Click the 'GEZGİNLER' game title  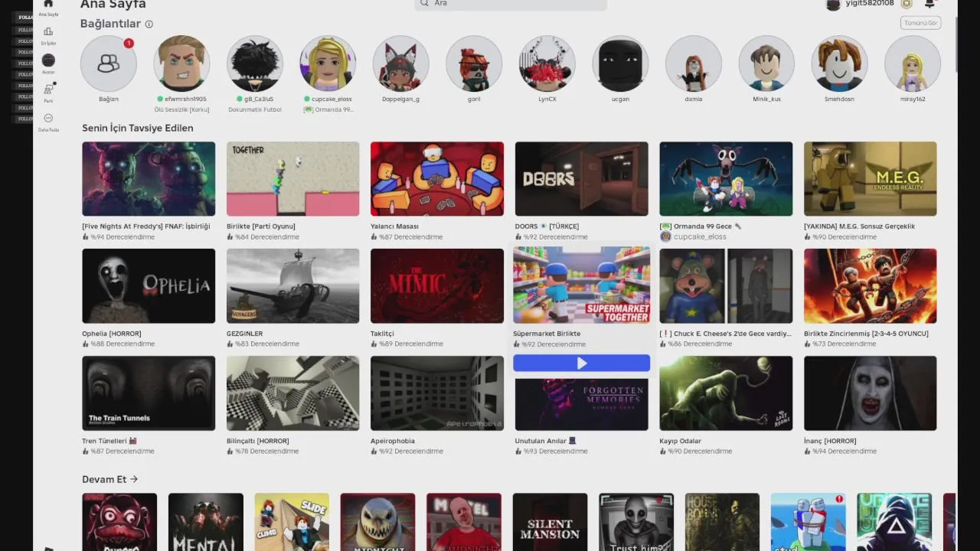pyautogui.click(x=245, y=334)
